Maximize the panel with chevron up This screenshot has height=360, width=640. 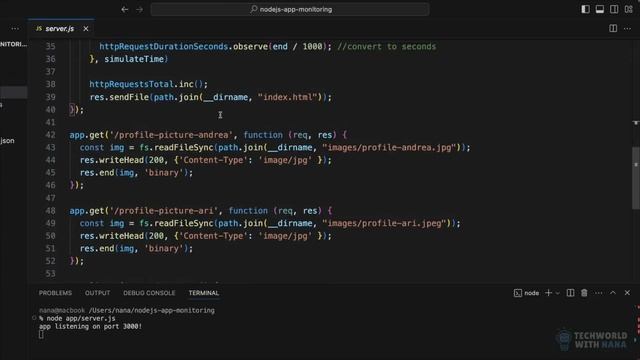(x=613, y=293)
